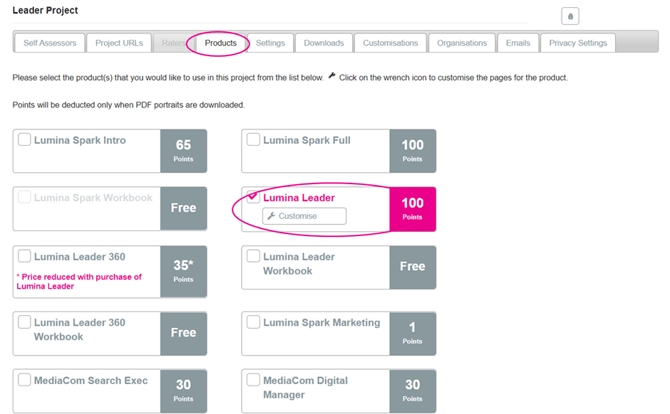Click the wrench icon in Customise button

[x=270, y=216]
